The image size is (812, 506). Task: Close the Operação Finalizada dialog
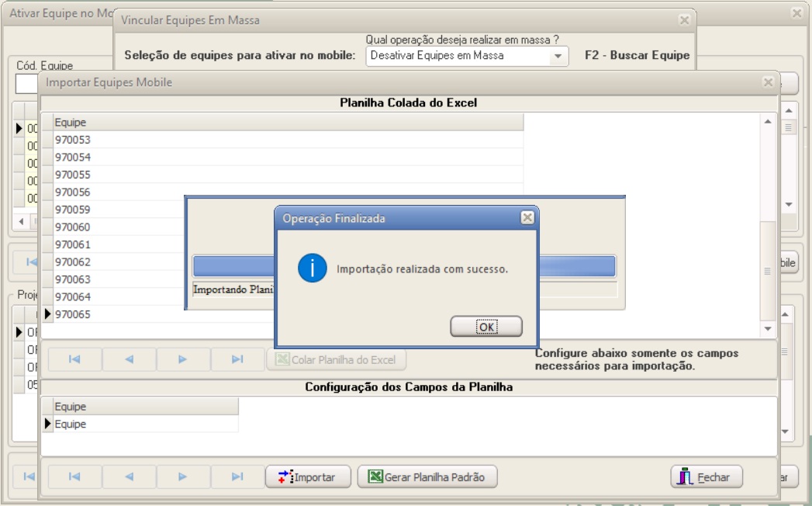pos(527,218)
